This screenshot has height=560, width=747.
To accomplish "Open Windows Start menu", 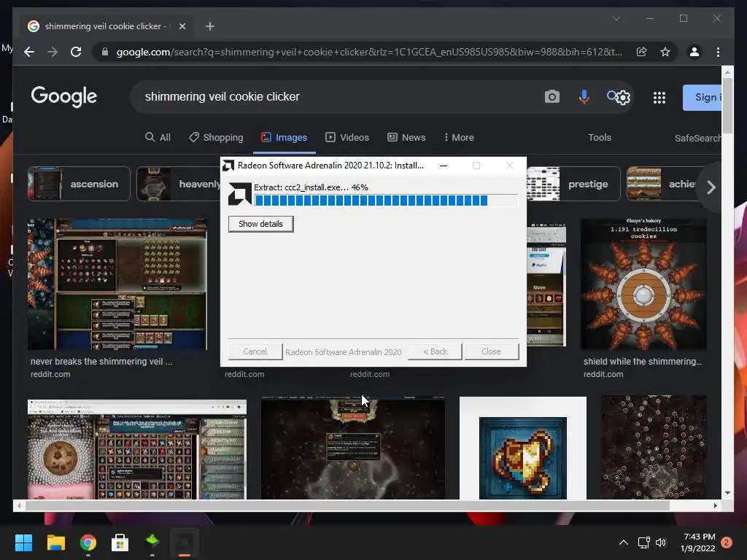I will [23, 542].
